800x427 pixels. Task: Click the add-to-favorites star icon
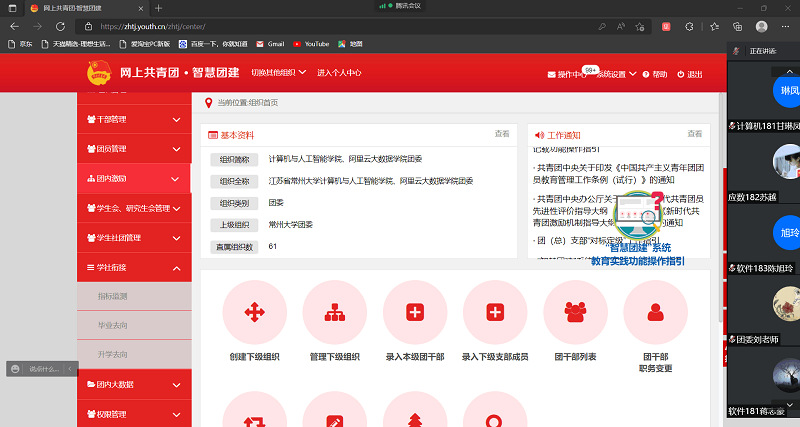(x=640, y=27)
